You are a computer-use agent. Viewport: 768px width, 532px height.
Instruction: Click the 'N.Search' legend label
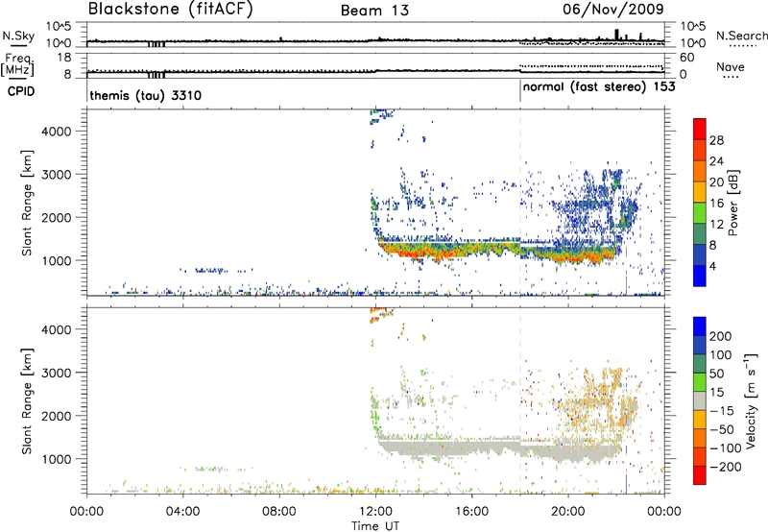pos(741,36)
